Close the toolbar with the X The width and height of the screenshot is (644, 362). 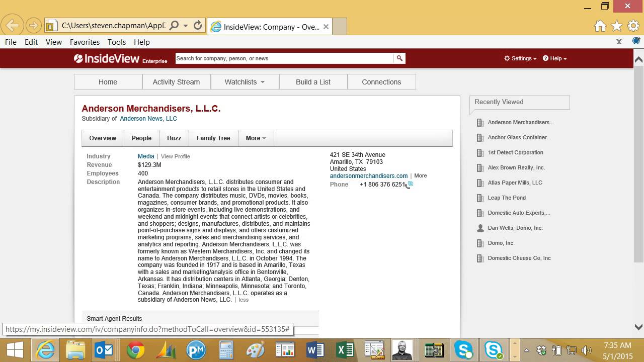click(619, 42)
